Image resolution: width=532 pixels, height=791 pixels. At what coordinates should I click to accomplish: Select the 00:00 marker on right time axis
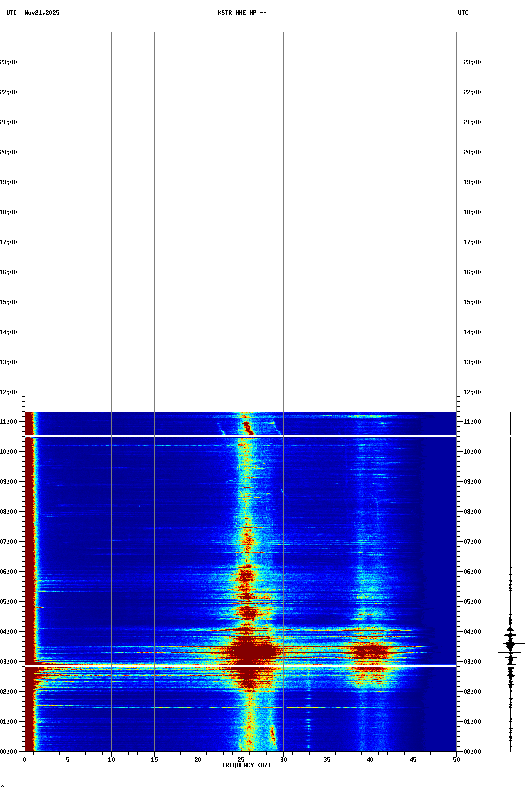[472, 752]
